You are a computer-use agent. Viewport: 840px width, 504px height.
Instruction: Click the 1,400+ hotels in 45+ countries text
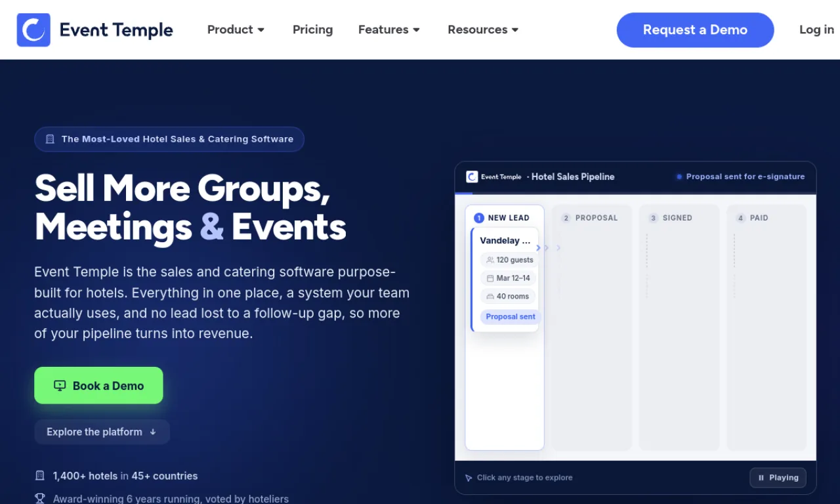pyautogui.click(x=125, y=476)
